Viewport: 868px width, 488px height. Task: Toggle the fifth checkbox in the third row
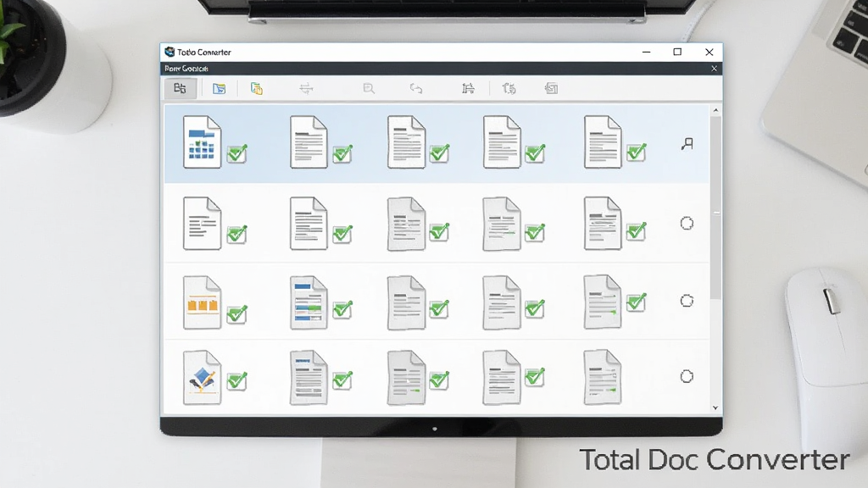click(637, 302)
